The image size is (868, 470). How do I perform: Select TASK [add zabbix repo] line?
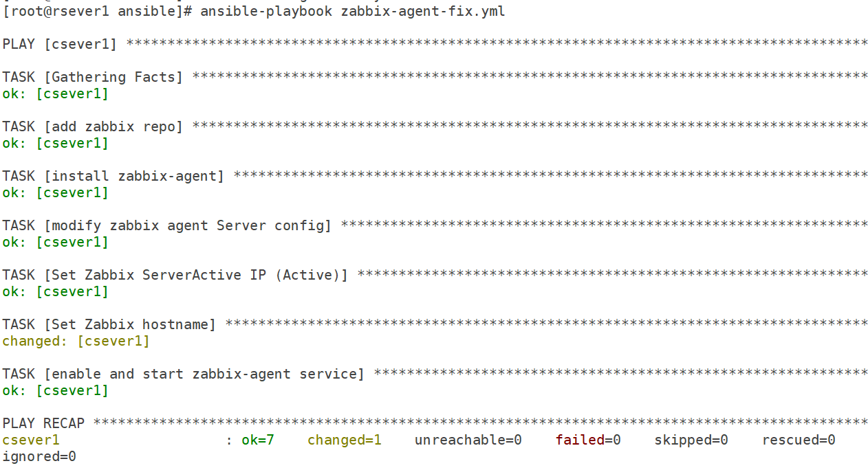435,127
